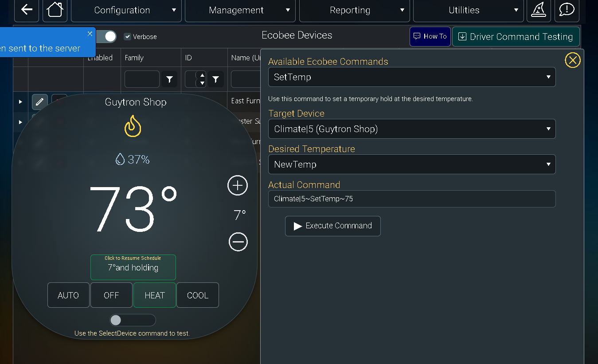Click the pencil edit icon in first row
Screen dimensions: 598x364
(x=40, y=102)
